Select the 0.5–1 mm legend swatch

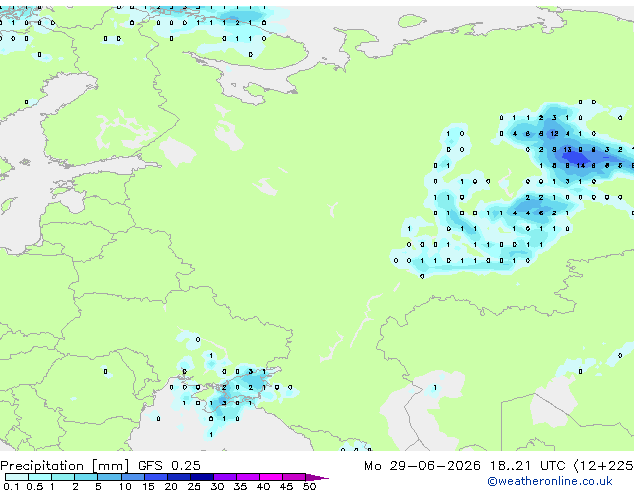coord(40,477)
